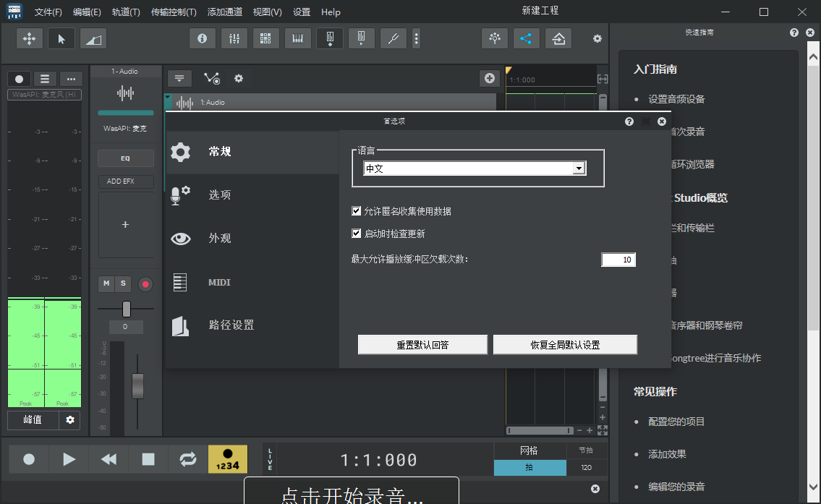The image size is (821, 504).
Task: Open the 语言 language dropdown
Action: pyautogui.click(x=579, y=168)
